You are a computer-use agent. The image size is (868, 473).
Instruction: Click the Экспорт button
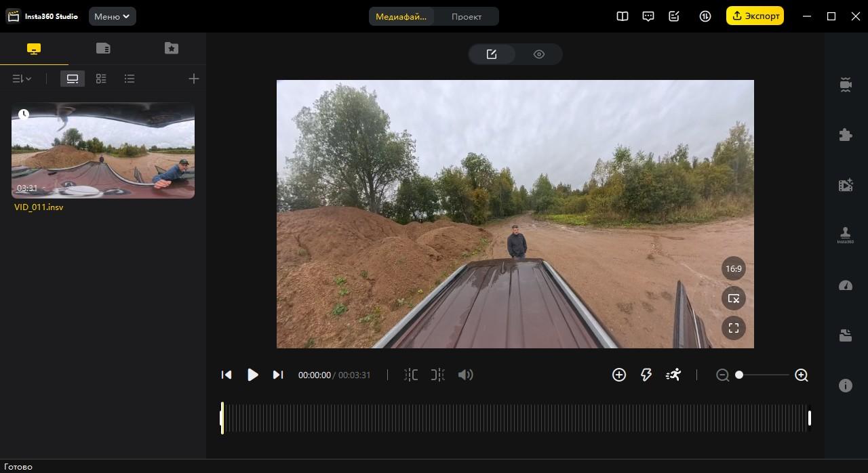[755, 16]
